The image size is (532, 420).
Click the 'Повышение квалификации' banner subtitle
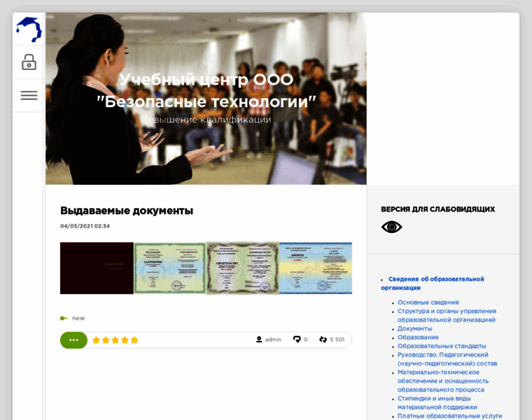206,120
